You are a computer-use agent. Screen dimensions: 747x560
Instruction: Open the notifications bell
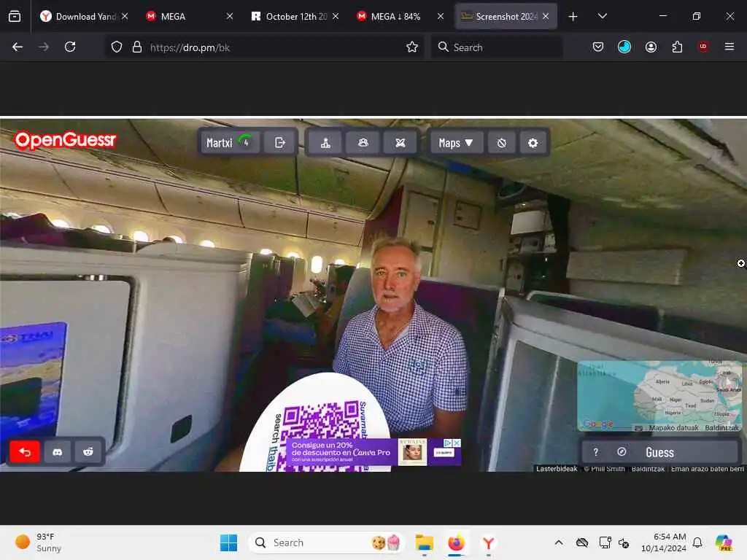point(697,542)
